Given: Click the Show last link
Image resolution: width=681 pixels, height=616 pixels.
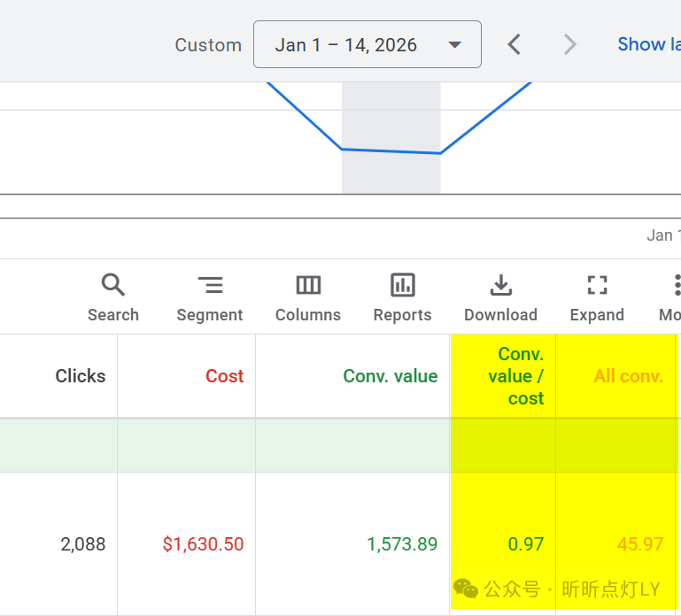Looking at the screenshot, I should pyautogui.click(x=648, y=44).
